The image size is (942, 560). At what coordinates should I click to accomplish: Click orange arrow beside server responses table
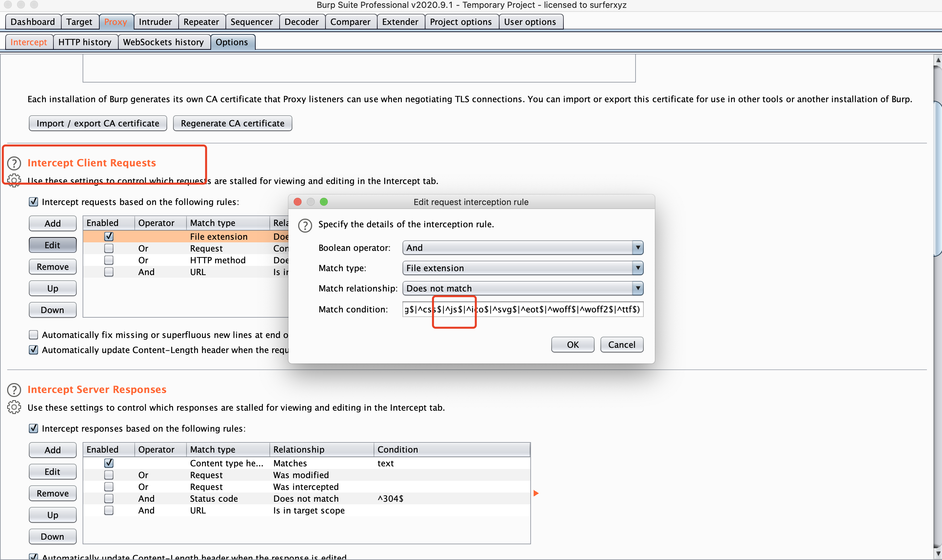(536, 493)
